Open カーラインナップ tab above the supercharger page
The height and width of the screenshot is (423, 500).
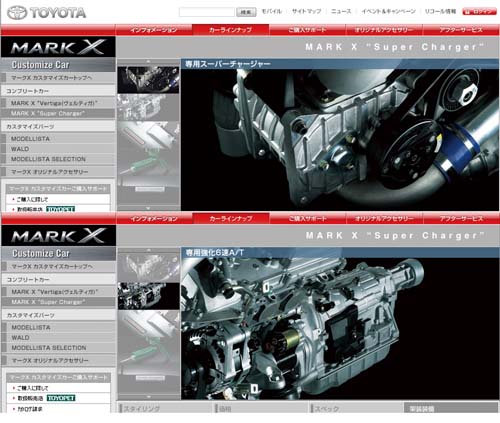pos(231,30)
